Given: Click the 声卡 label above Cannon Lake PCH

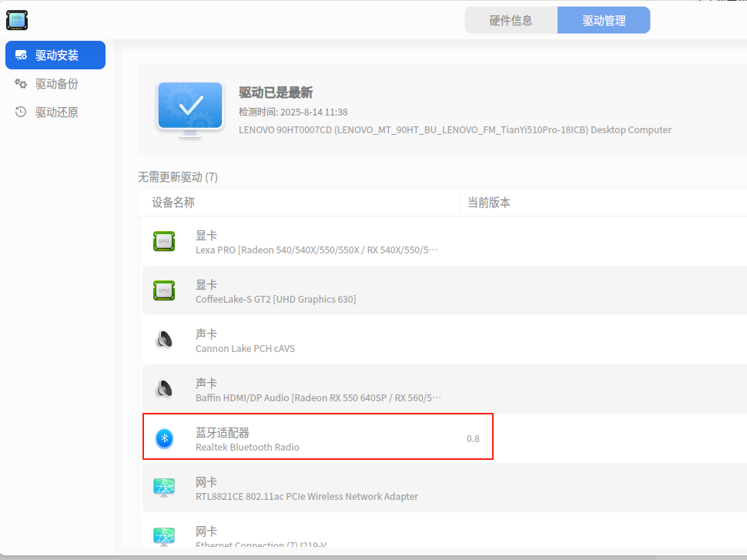Looking at the screenshot, I should point(206,334).
